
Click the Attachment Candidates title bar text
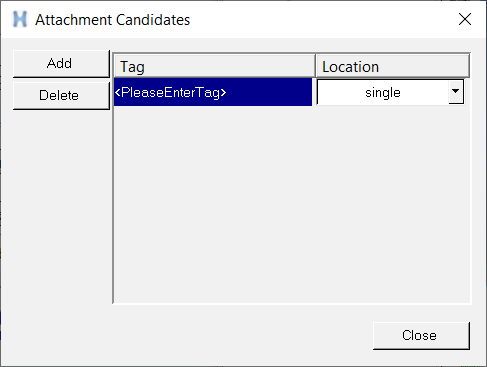pyautogui.click(x=113, y=20)
